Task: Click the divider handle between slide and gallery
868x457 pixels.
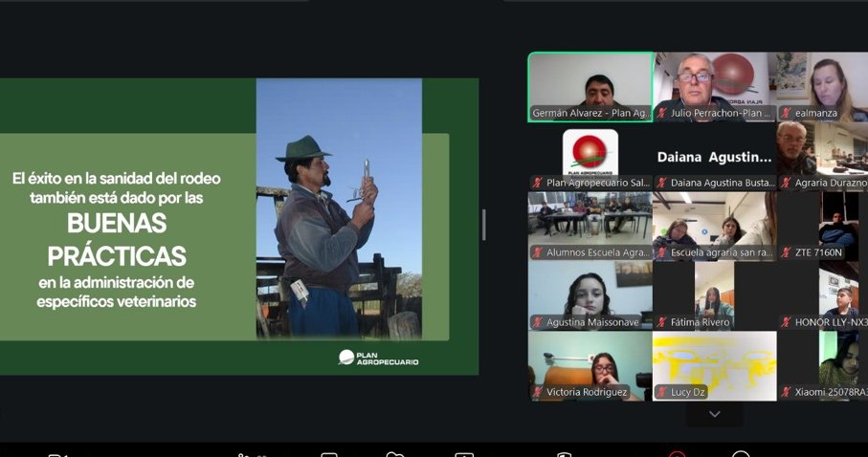Action: [484, 225]
